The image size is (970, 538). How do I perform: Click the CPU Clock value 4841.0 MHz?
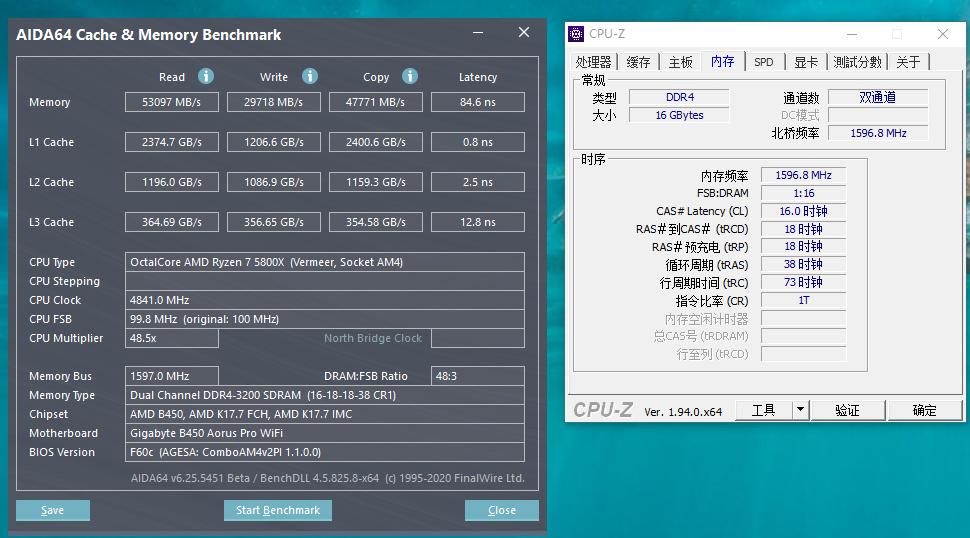(325, 300)
